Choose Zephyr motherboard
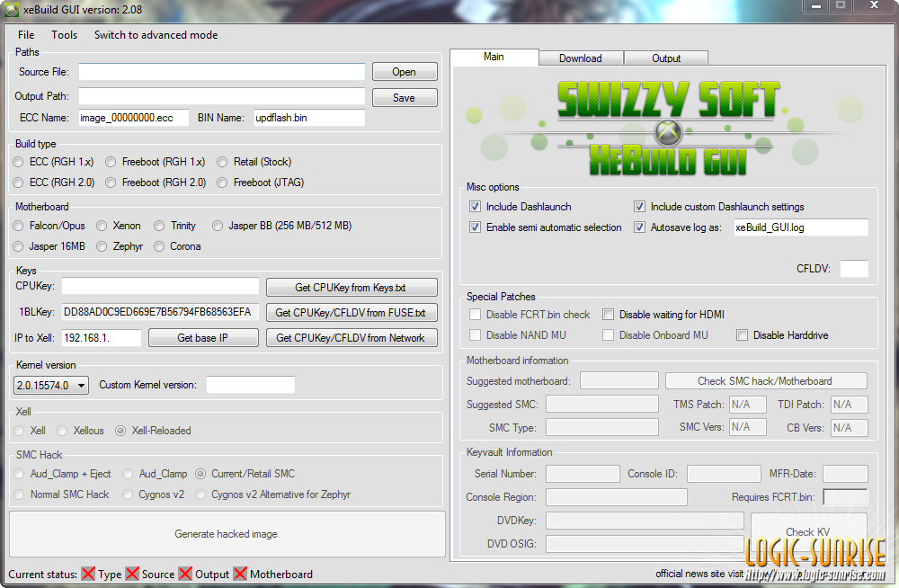Screen dimensions: 899x588 coord(120,246)
